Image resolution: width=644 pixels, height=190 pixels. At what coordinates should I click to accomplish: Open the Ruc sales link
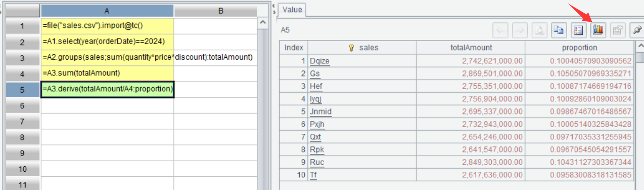coord(317,162)
